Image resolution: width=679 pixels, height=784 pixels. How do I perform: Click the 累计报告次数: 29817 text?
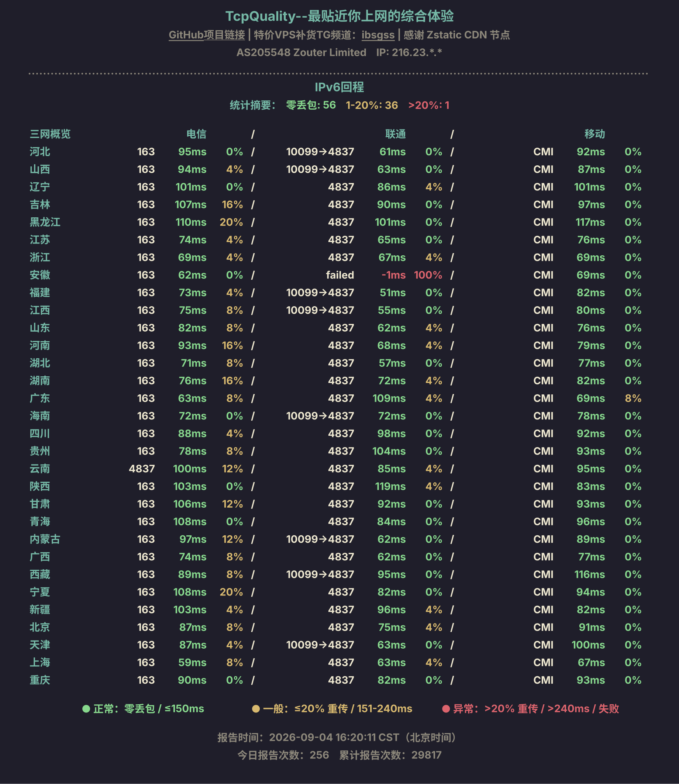pos(390,755)
